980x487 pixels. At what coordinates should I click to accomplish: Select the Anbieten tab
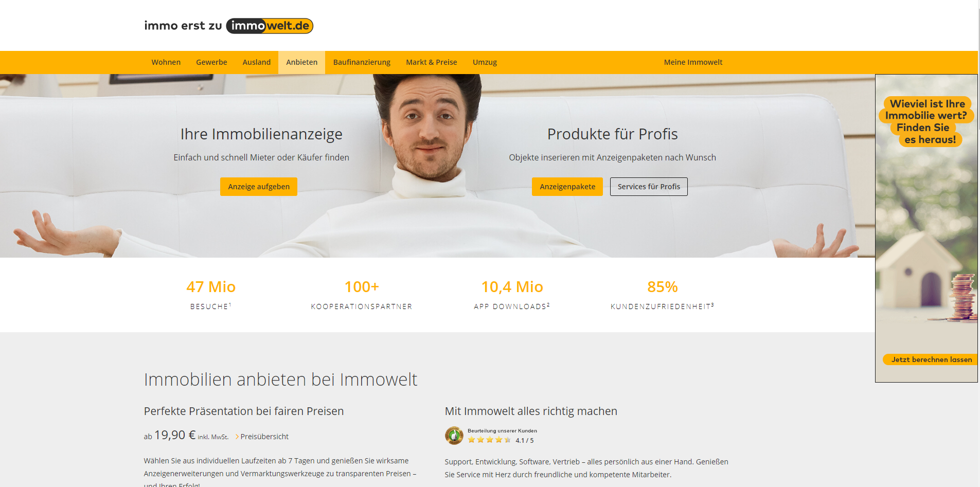[301, 62]
